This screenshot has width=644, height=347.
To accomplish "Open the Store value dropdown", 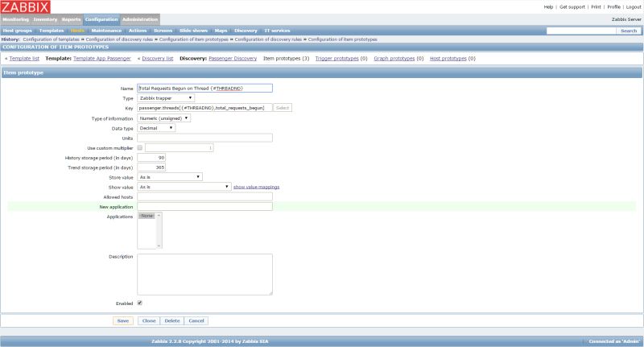I will [x=170, y=177].
